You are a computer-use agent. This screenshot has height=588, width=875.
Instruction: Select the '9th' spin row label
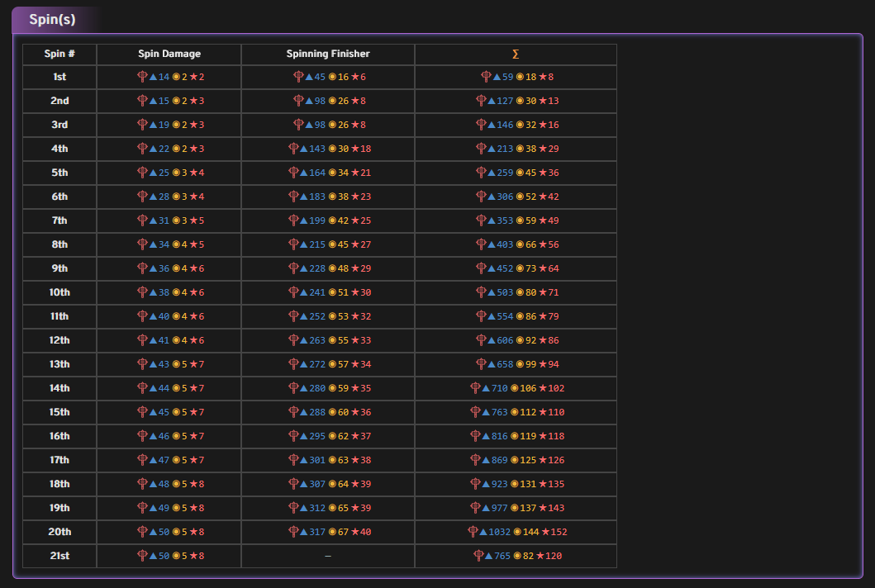click(59, 269)
